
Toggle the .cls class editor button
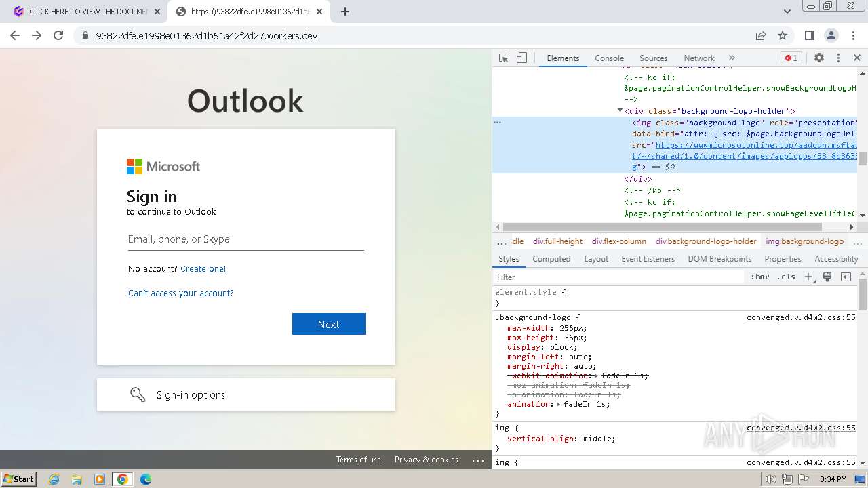pyautogui.click(x=786, y=277)
